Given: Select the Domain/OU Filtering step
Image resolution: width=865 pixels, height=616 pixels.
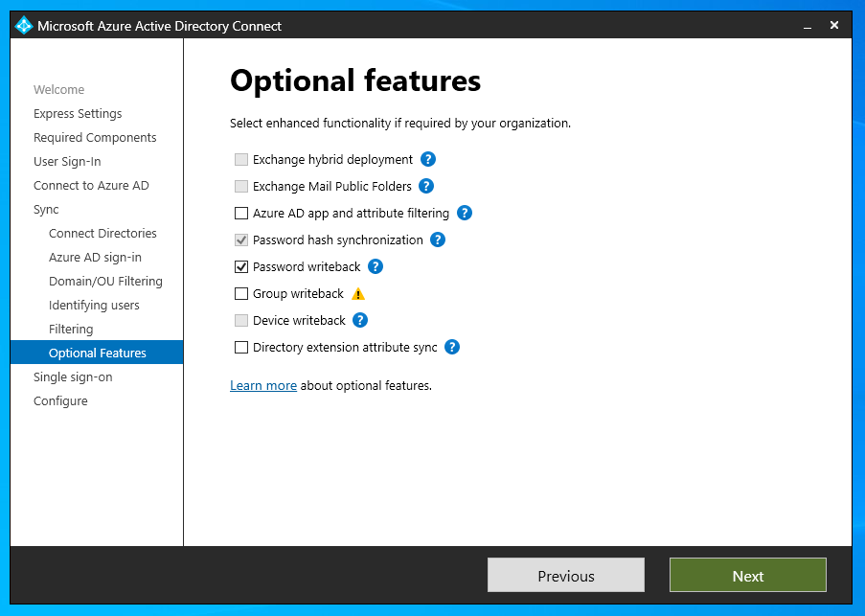Looking at the screenshot, I should coord(105,282).
